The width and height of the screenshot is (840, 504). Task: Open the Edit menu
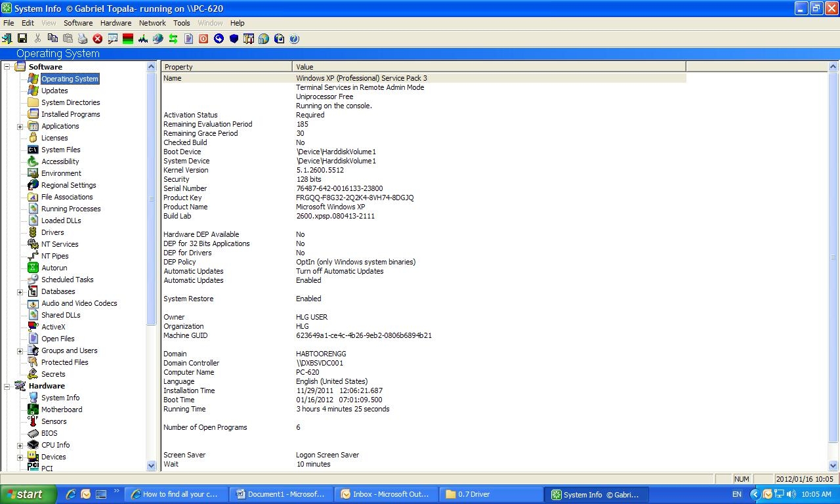pyautogui.click(x=28, y=23)
